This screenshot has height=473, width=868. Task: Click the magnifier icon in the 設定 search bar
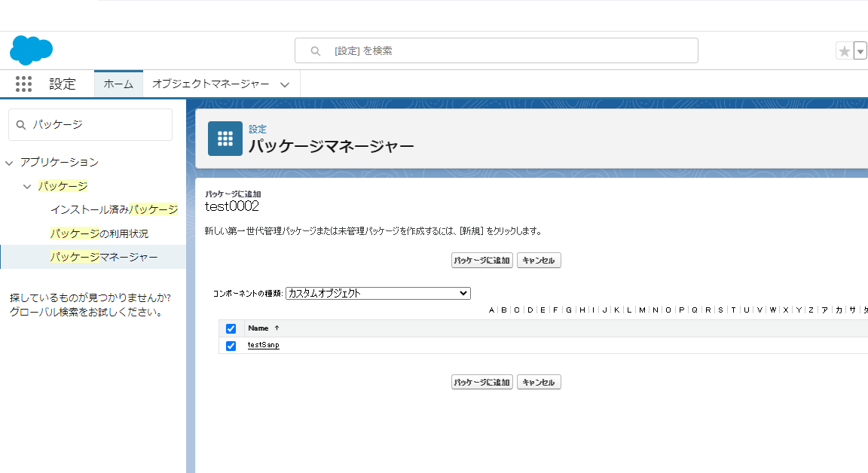tap(315, 50)
